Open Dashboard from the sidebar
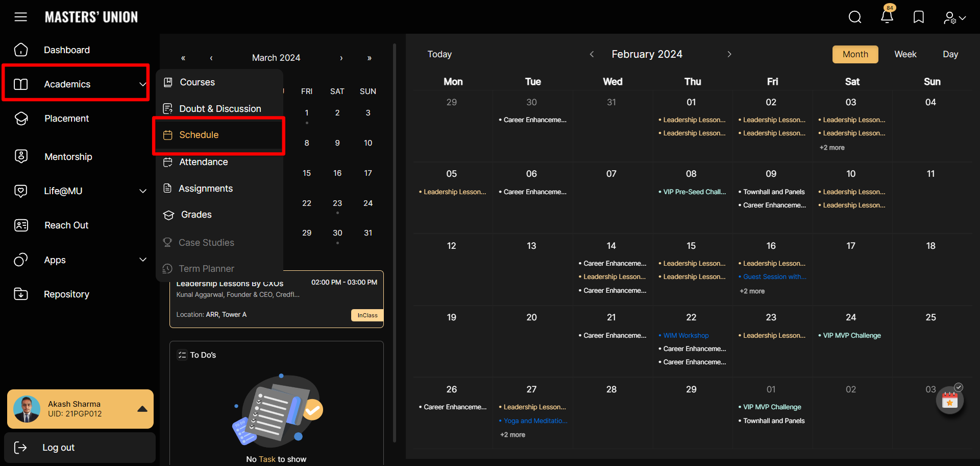 (66, 50)
